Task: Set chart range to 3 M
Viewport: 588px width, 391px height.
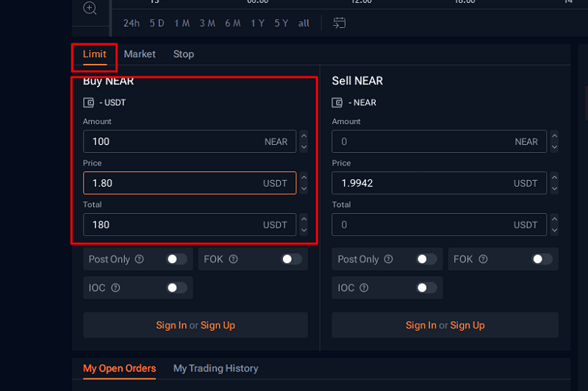Action: pyautogui.click(x=207, y=24)
